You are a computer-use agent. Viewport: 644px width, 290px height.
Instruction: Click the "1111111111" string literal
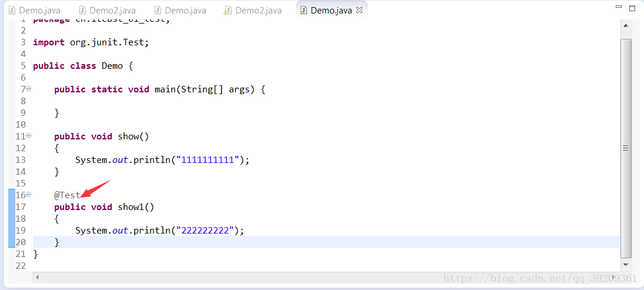[x=208, y=160]
